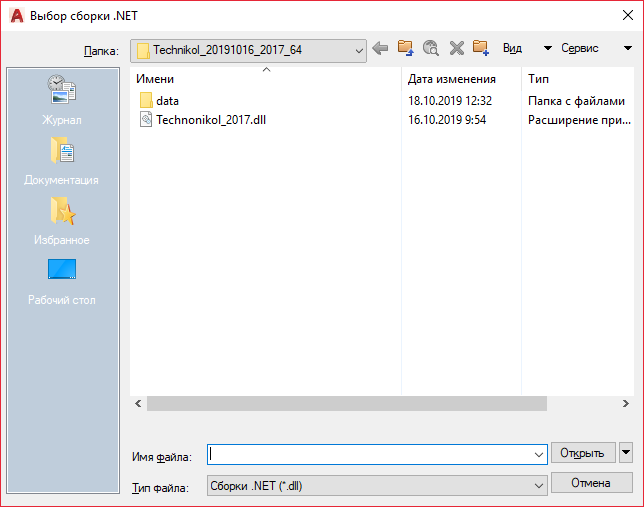Create a new folder icon
The height and width of the screenshot is (507, 644).
(481, 48)
